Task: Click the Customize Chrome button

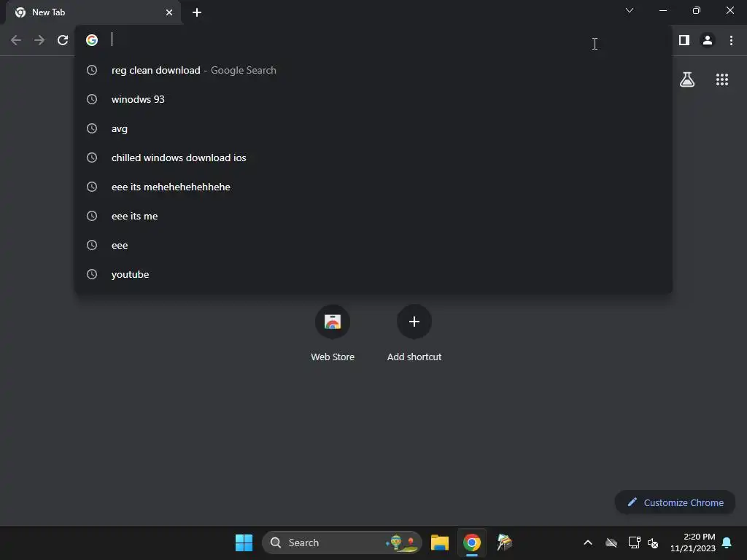Action: coord(675,502)
